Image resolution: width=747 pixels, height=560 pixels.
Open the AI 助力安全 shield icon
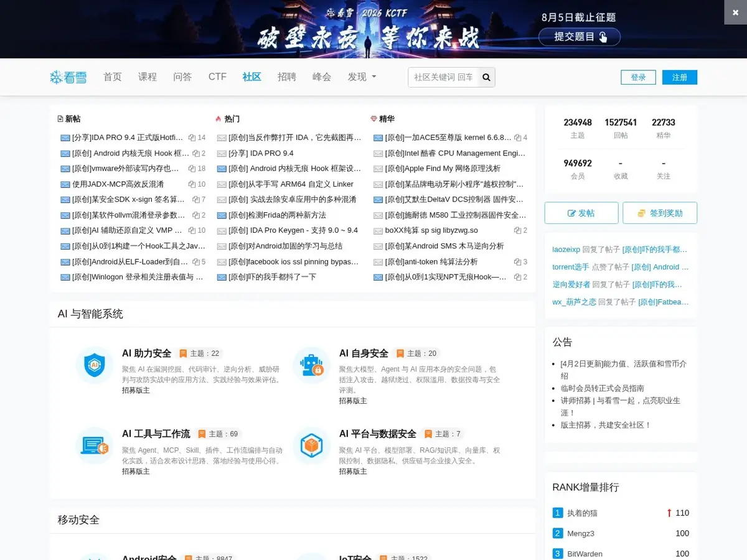pos(94,365)
